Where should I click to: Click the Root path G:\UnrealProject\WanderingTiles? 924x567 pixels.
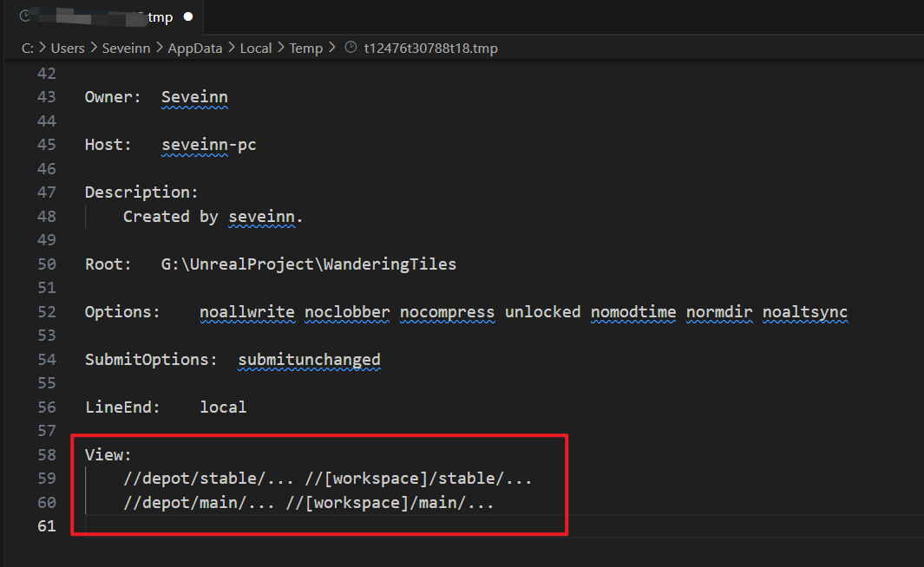pos(309,264)
